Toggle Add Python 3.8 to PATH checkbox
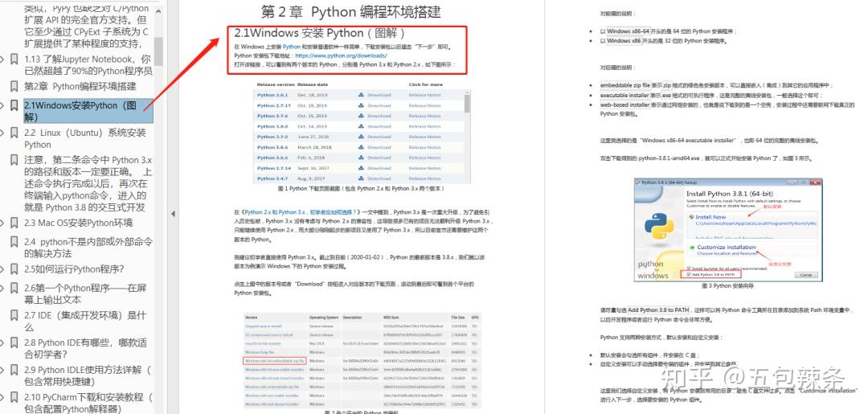The height and width of the screenshot is (414, 868). pyautogui.click(x=689, y=274)
